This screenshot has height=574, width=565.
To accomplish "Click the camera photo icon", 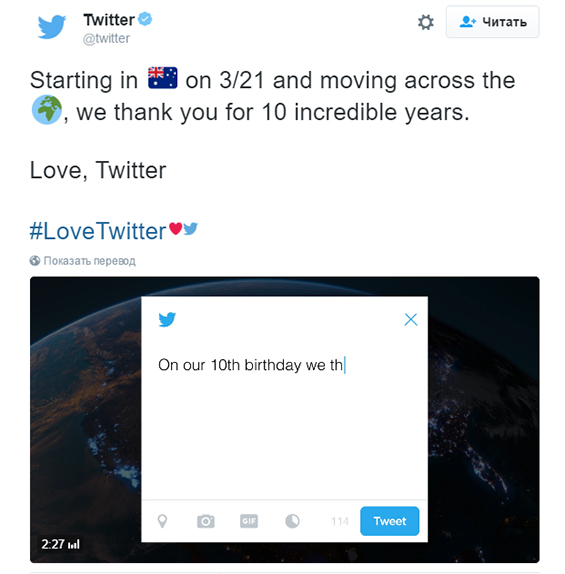I will (x=206, y=521).
